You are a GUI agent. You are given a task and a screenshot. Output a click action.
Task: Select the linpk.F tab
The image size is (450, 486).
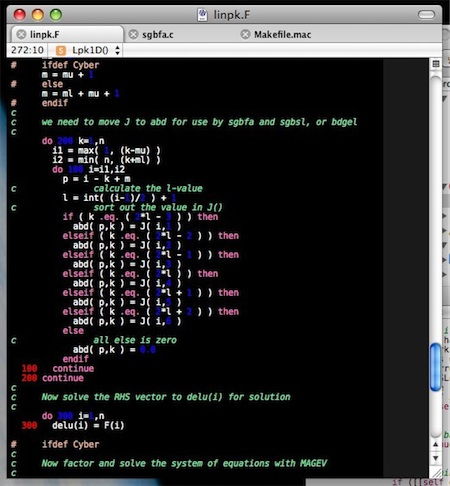pos(44,35)
